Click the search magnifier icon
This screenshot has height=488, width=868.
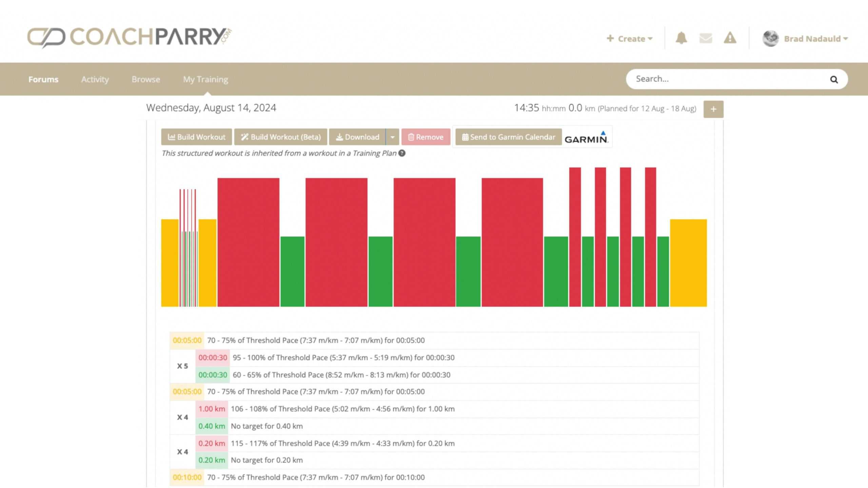(834, 80)
